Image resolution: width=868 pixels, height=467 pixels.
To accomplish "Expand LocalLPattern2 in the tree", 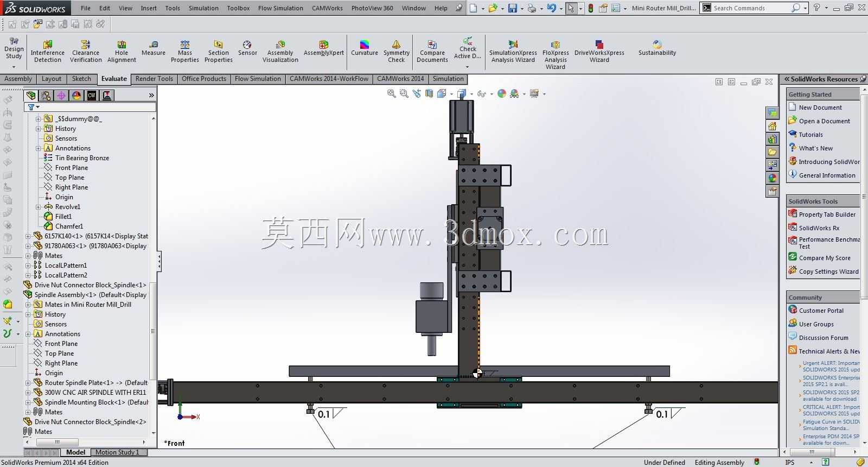I will point(28,275).
